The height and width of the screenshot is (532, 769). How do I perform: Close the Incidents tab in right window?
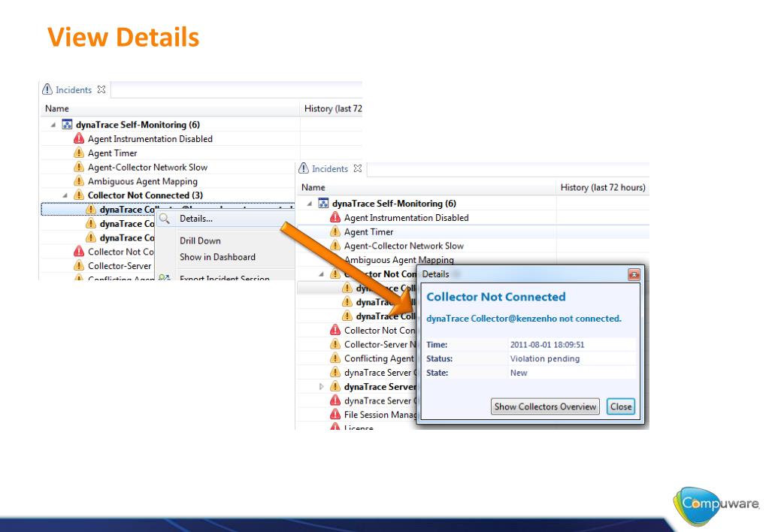click(358, 168)
